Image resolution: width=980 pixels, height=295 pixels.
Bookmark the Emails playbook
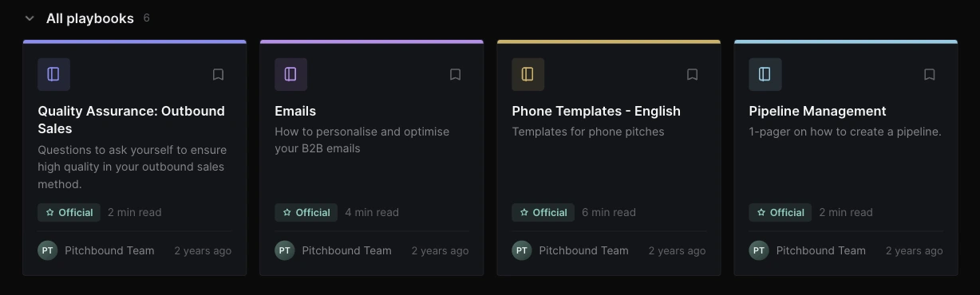tap(455, 74)
